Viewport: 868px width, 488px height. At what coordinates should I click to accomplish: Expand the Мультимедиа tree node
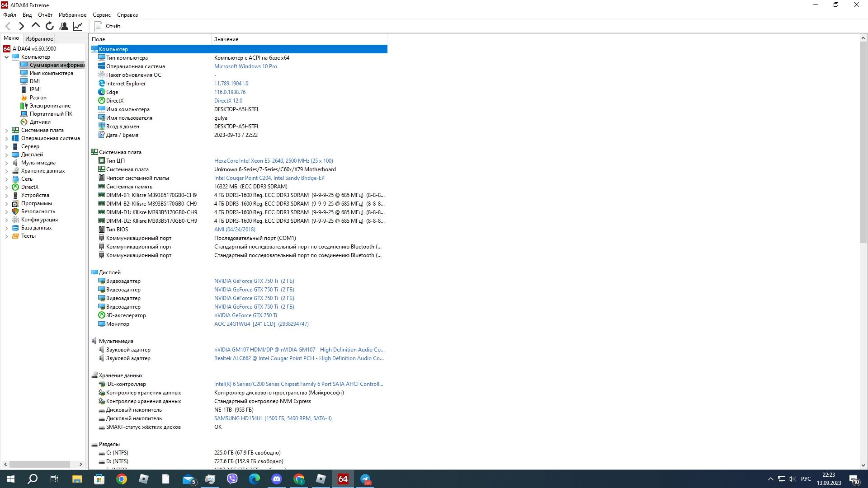(6, 163)
